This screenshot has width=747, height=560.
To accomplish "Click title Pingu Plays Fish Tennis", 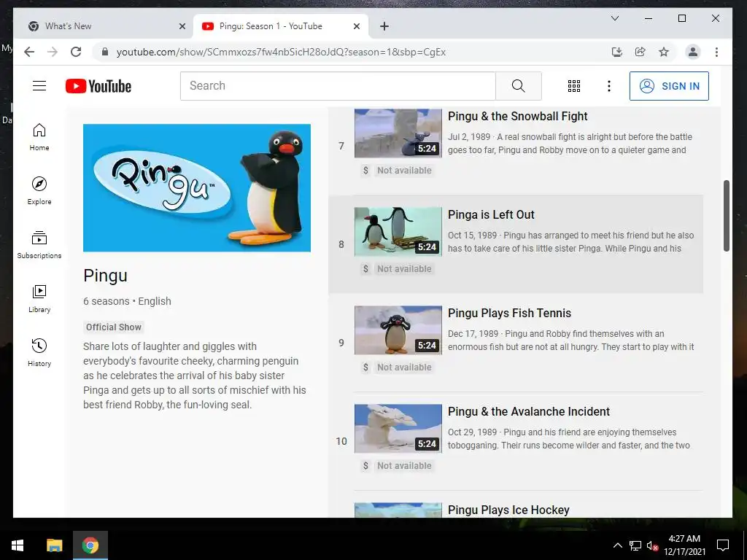I will tap(509, 314).
